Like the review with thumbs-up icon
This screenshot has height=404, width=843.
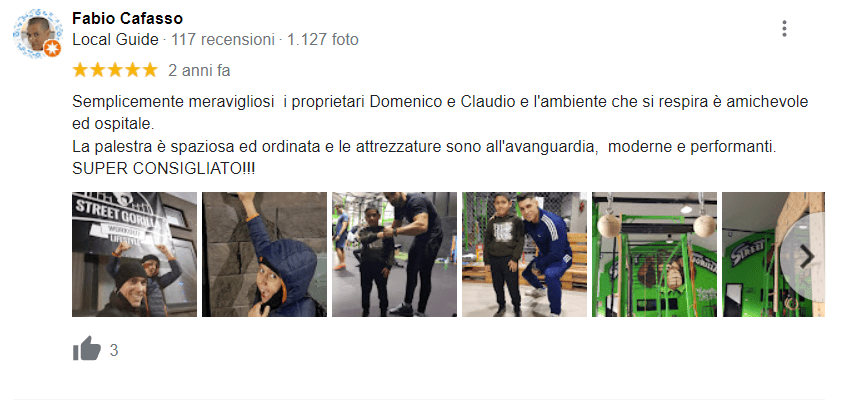tap(87, 349)
